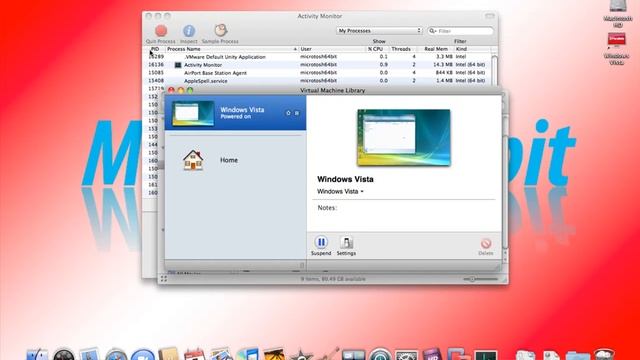The image size is (640, 360).
Task: Open Macintosh HD on the desktop
Action: tap(618, 13)
